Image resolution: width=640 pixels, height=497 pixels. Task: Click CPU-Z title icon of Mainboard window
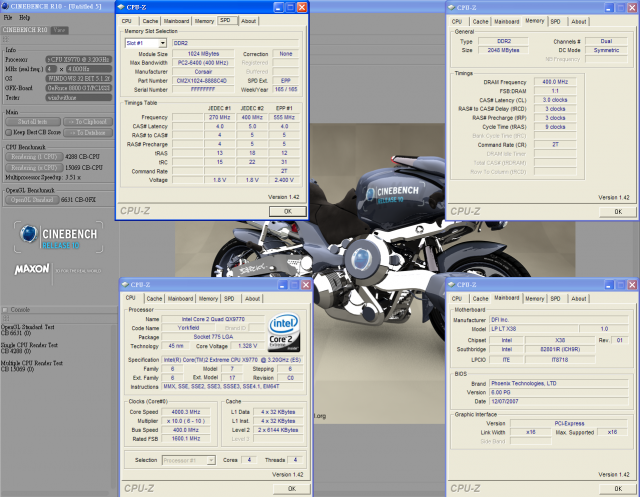click(x=451, y=284)
